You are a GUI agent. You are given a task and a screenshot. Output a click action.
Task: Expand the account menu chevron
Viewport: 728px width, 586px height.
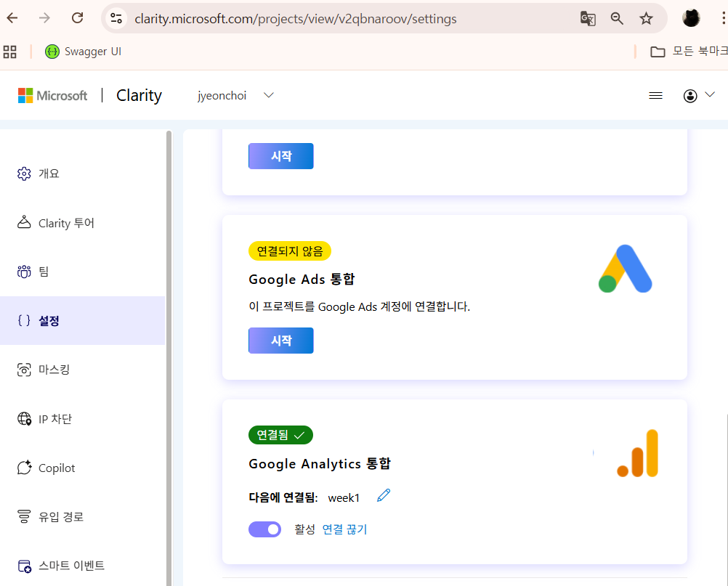click(709, 94)
